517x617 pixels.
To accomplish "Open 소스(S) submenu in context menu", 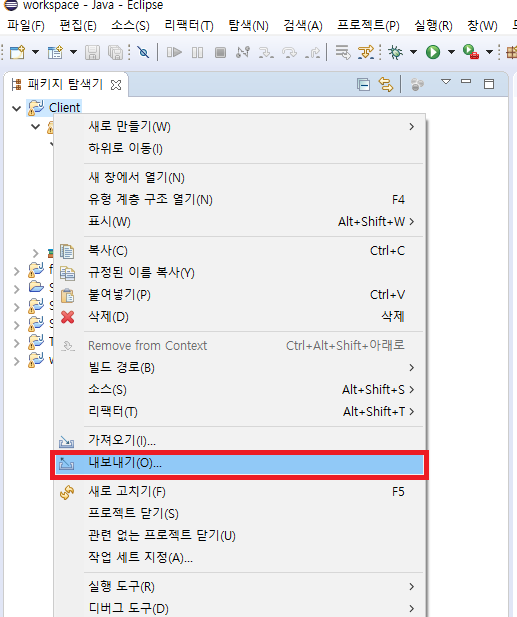I will pos(239,390).
